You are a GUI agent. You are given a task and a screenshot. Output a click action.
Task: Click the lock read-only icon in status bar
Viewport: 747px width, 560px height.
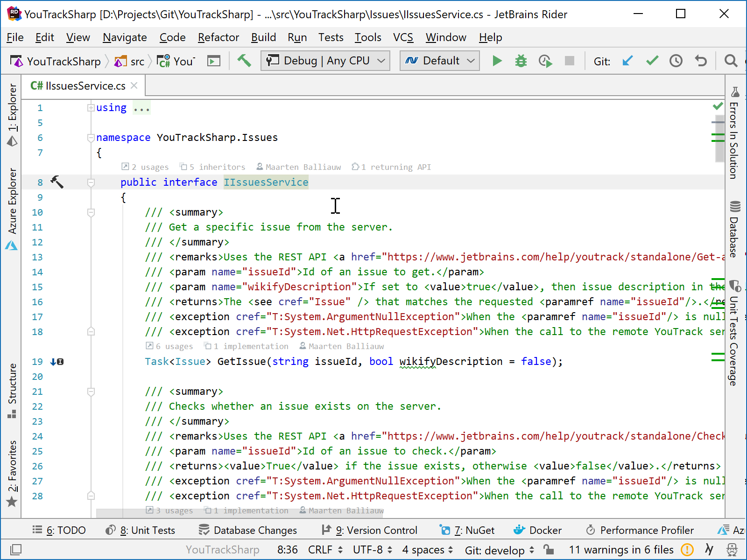tap(549, 550)
